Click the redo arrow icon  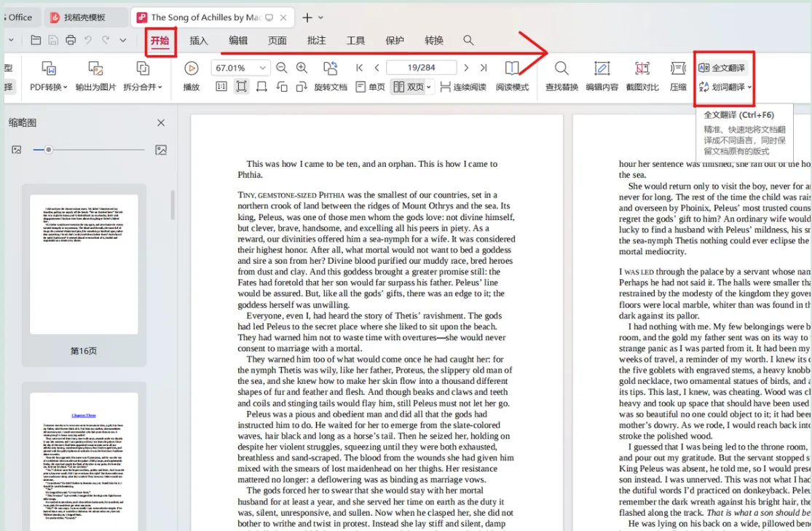pos(106,40)
